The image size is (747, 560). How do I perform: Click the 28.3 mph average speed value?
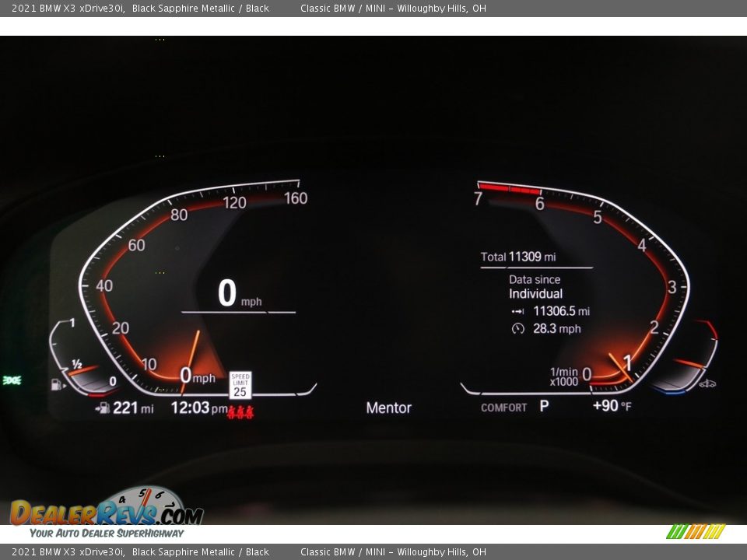coord(557,328)
